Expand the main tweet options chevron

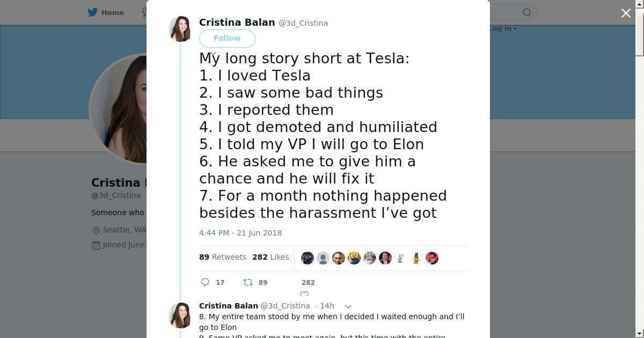point(213,54)
